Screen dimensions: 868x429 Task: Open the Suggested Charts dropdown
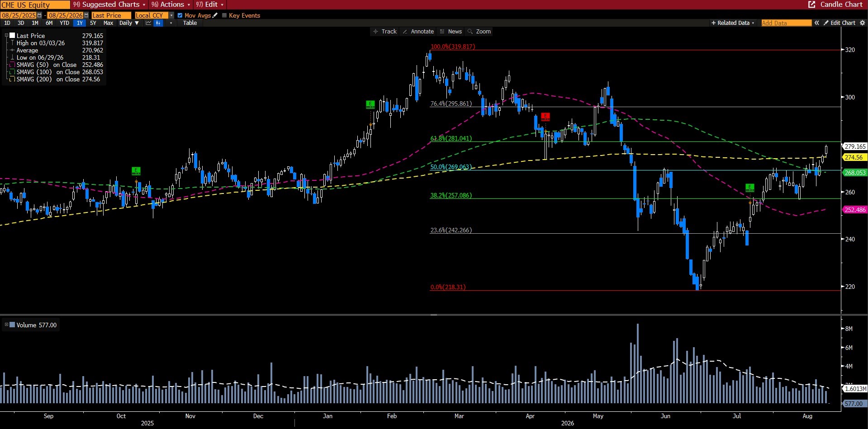coord(109,5)
